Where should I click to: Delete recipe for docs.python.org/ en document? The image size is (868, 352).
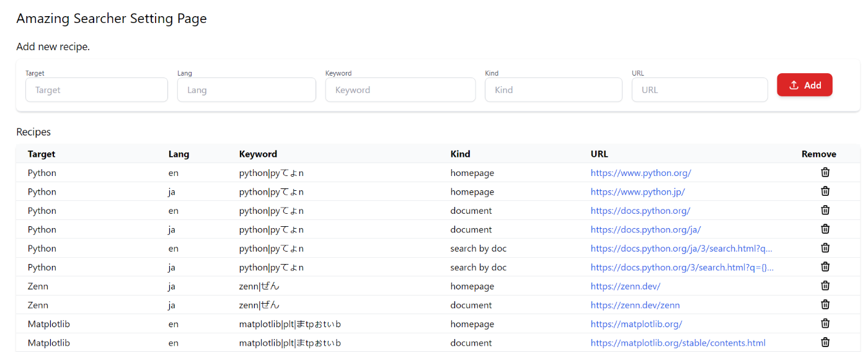pos(825,210)
